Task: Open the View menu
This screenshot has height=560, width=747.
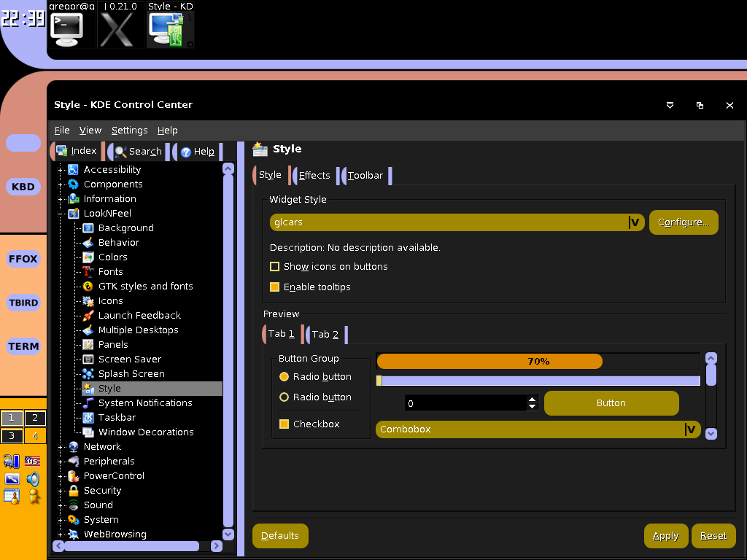Action: [90, 131]
